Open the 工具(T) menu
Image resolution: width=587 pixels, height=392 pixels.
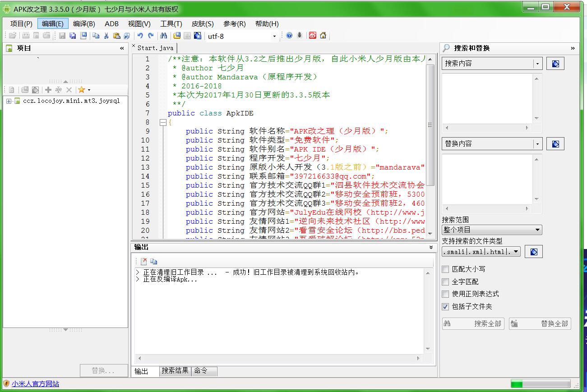(x=171, y=24)
